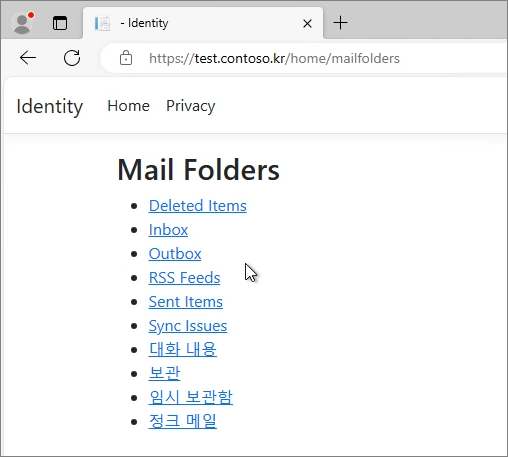The image size is (508, 457).
Task: Go back with the browser back arrow
Action: [28, 58]
